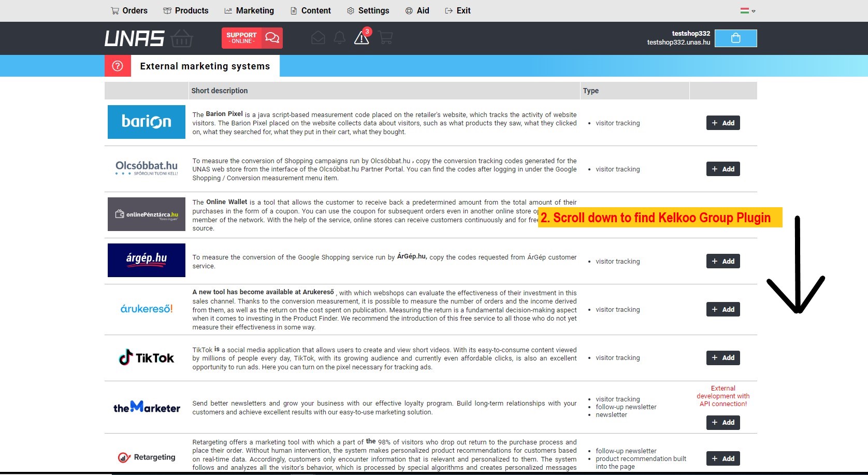The height and width of the screenshot is (475, 868).
Task: Open the Content menu
Action: [x=310, y=10]
